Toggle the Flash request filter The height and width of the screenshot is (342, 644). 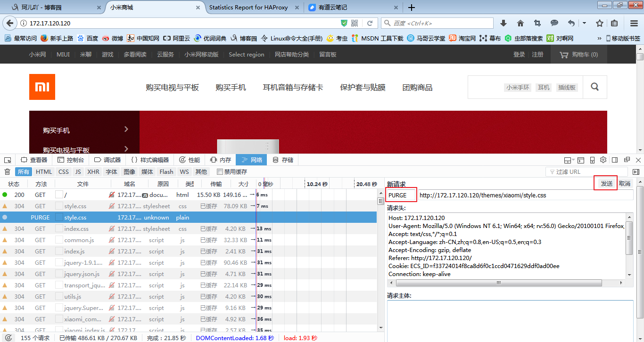tap(166, 171)
